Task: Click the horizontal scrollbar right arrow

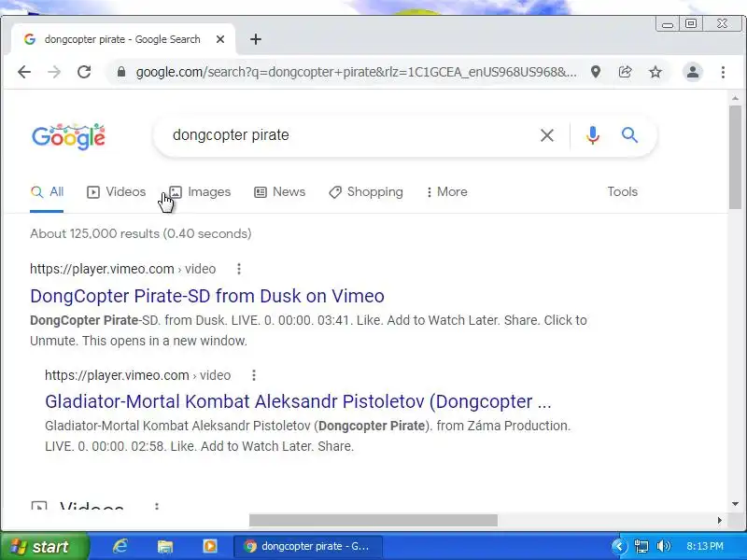Action: pyautogui.click(x=719, y=521)
